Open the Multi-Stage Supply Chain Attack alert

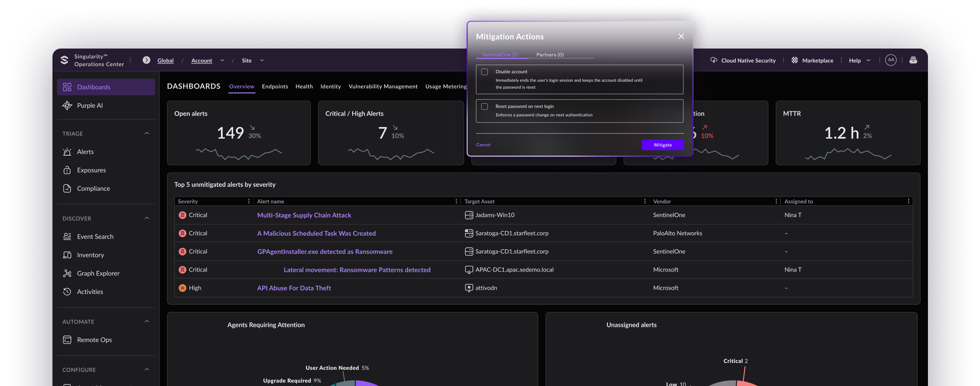pyautogui.click(x=304, y=215)
